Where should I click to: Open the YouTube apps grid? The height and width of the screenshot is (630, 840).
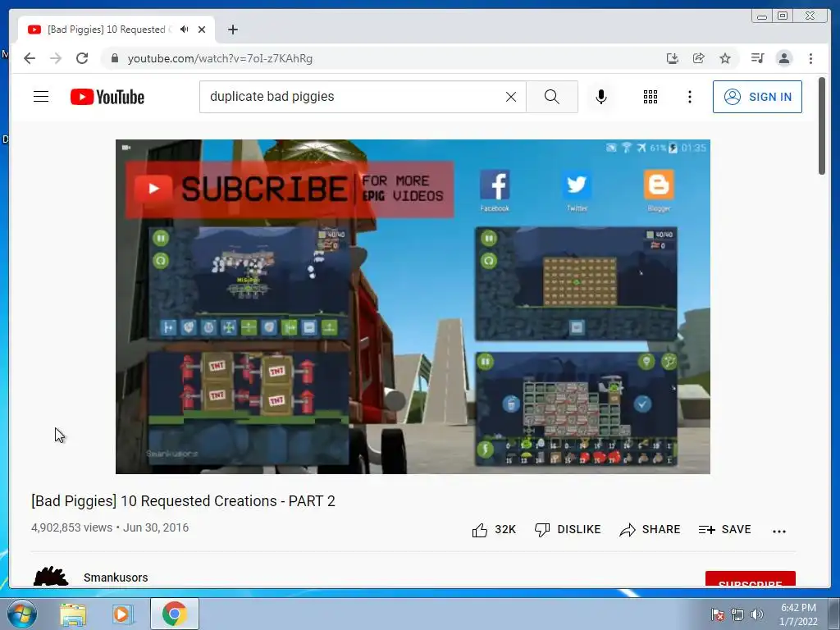651,97
